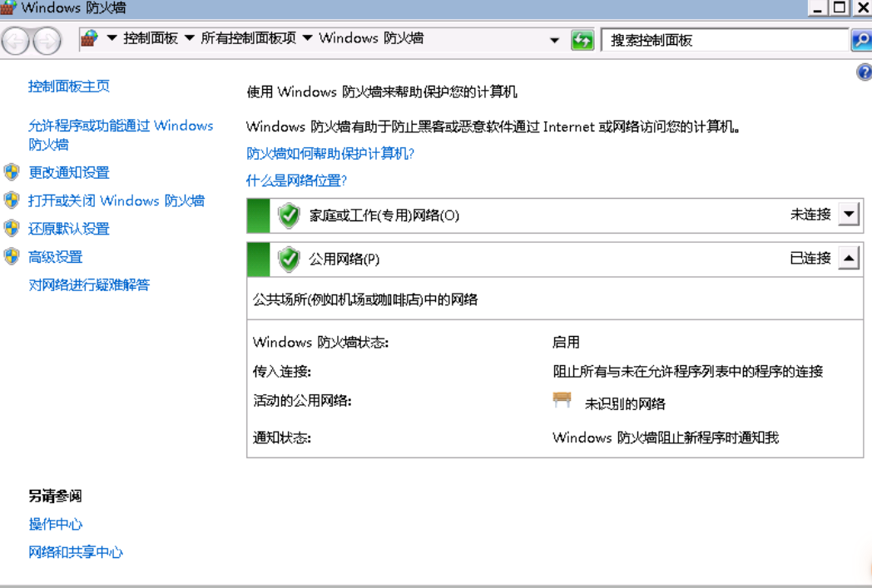Open 打开或关闭 Windows 防火墙 link

116,200
